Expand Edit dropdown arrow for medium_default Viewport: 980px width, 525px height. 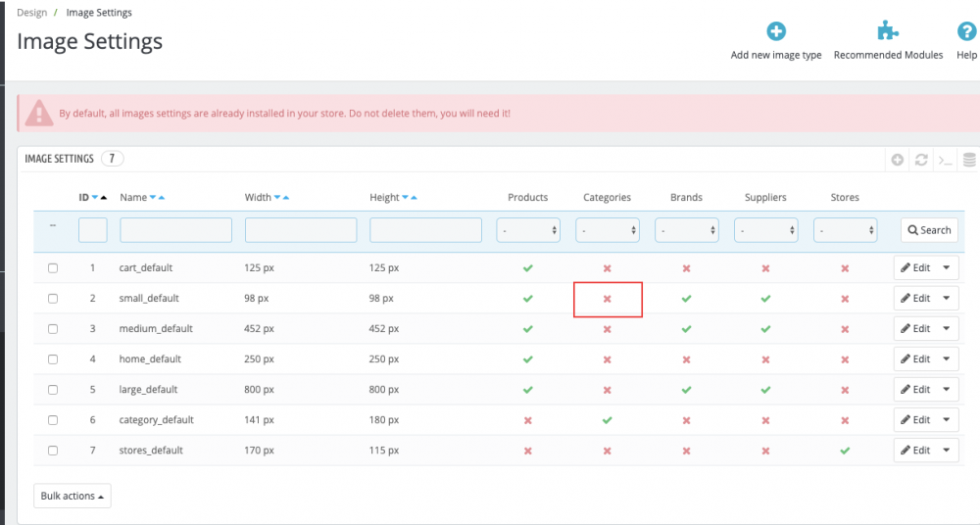coord(947,329)
